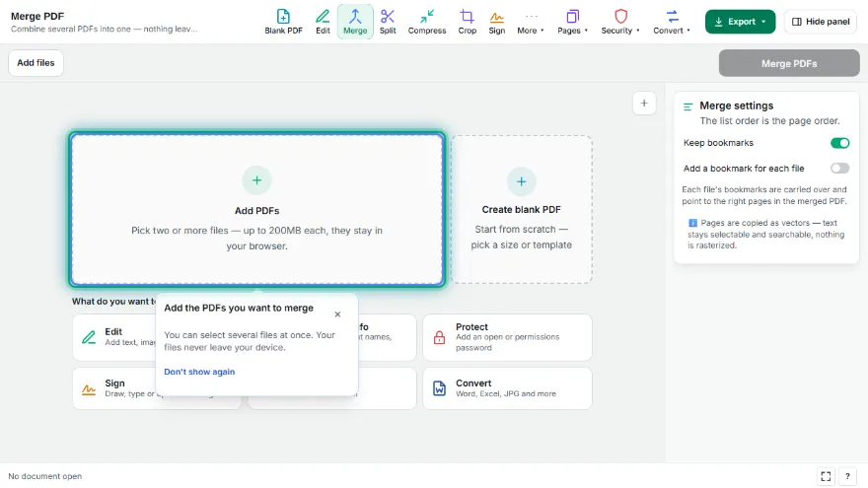868x488 pixels.
Task: Select the Merge tool
Action: point(355,22)
